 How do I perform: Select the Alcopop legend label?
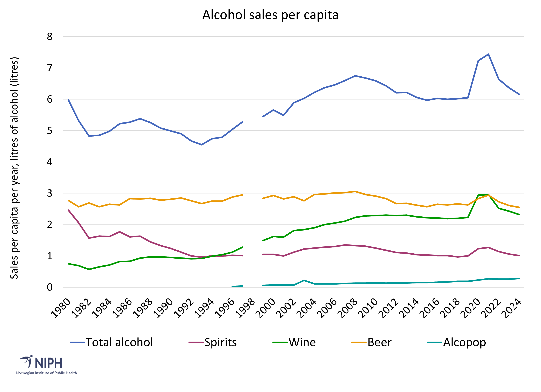(464, 342)
